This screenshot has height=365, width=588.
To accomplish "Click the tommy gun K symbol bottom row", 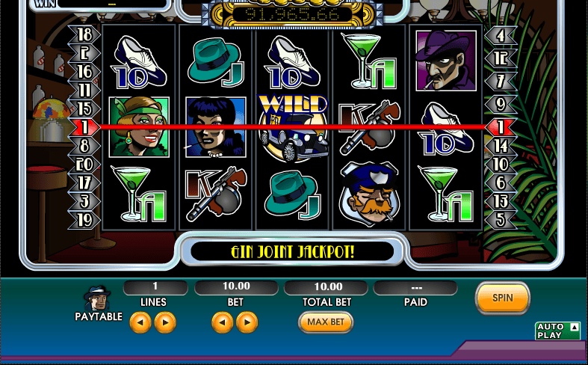I will click(x=216, y=194).
